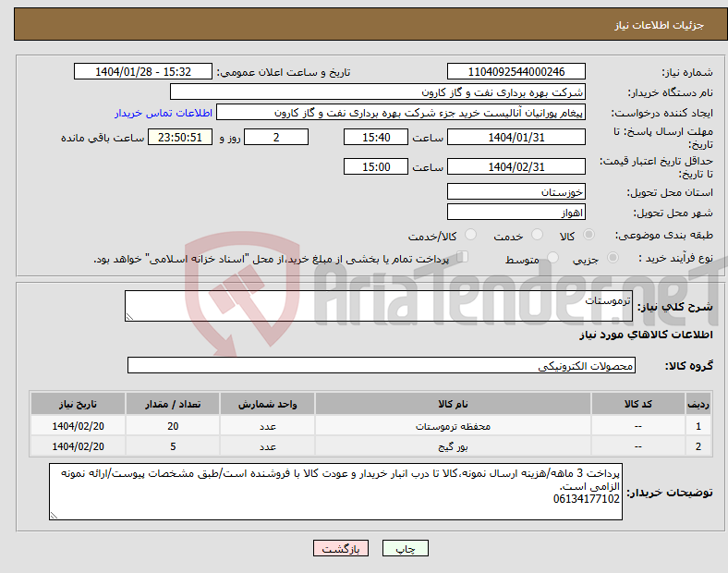Click the deadline time field 15:40
This screenshot has width=728, height=573.
(376, 137)
